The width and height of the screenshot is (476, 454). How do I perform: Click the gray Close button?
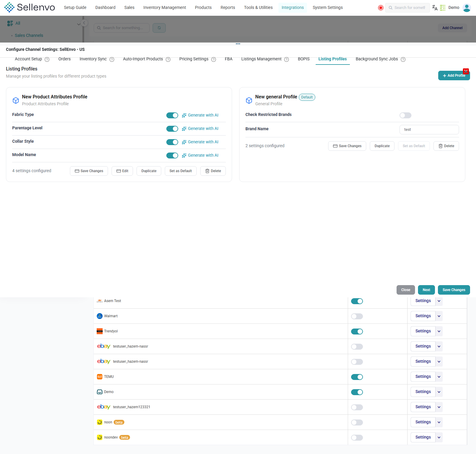point(405,290)
